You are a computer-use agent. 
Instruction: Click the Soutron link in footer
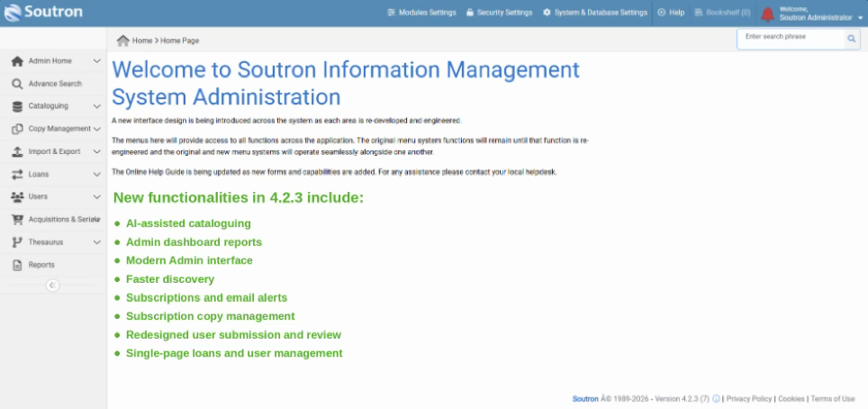[585, 399]
